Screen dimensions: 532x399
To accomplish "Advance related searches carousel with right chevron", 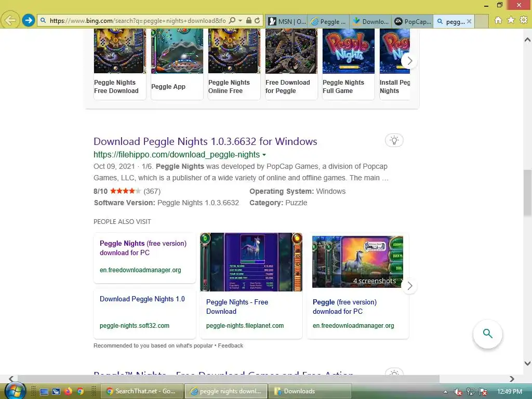I will [x=409, y=61].
